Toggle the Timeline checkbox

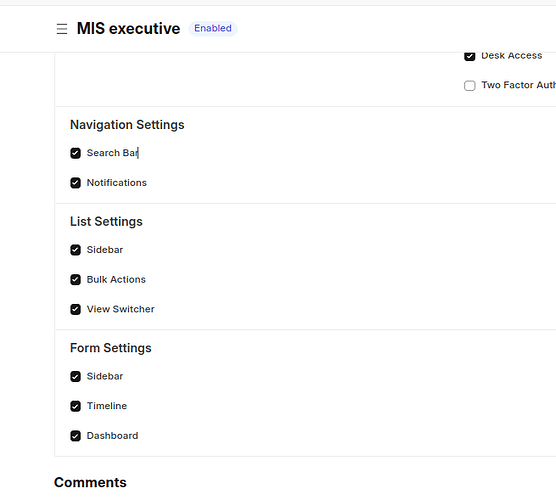(x=75, y=406)
